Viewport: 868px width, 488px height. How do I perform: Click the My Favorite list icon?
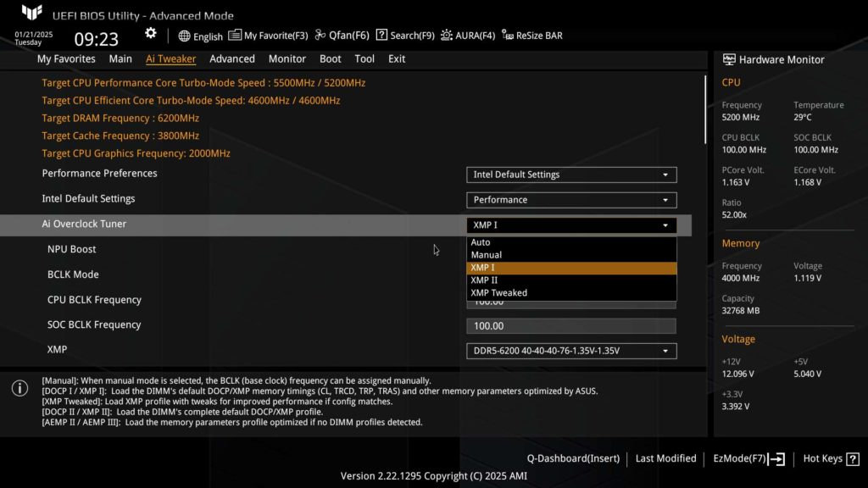[235, 36]
